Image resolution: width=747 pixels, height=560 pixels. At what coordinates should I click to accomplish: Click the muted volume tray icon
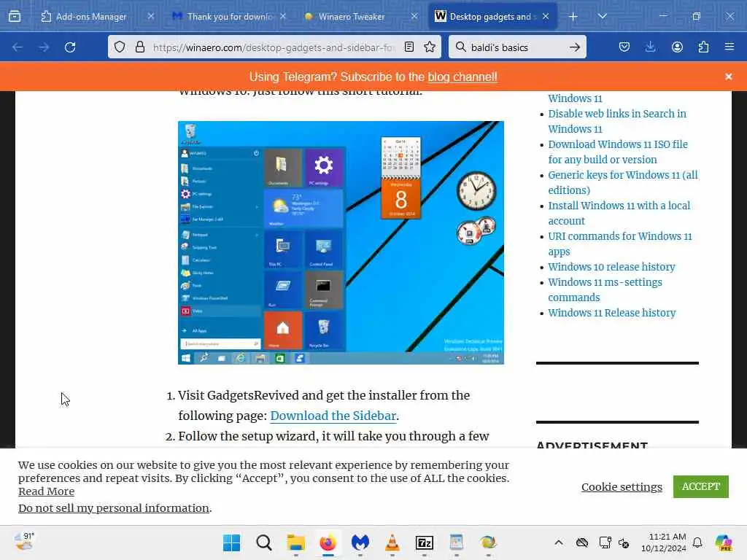tap(624, 542)
